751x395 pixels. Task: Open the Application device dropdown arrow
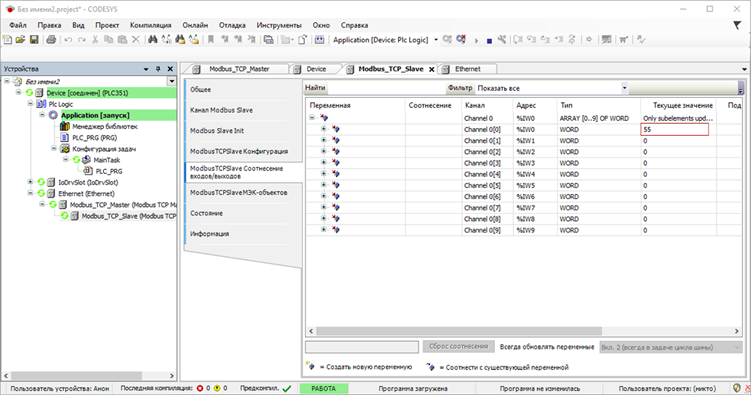tap(436, 40)
